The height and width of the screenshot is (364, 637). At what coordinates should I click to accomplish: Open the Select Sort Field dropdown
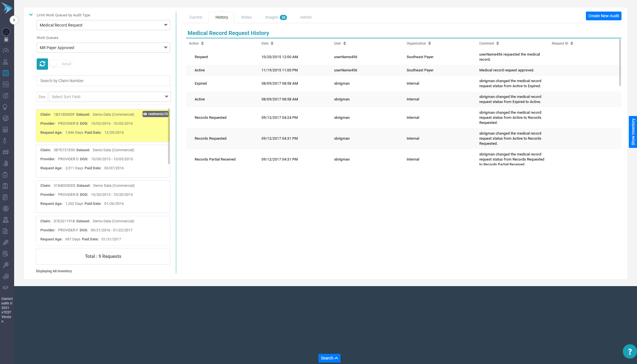coord(110,97)
